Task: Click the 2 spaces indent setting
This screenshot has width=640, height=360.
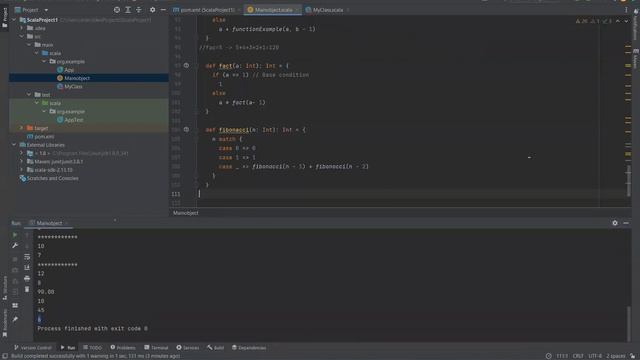Action: 616,356
